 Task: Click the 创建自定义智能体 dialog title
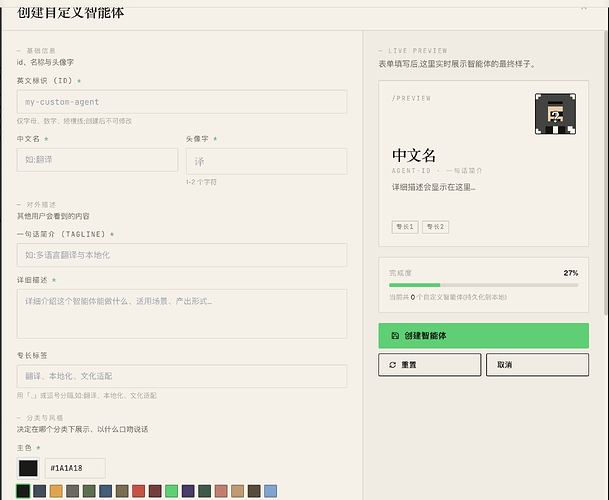pyautogui.click(x=70, y=12)
